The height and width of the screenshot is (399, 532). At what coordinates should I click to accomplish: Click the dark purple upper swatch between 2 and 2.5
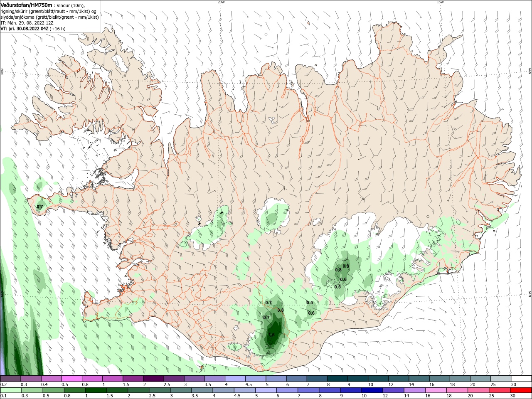click(153, 379)
